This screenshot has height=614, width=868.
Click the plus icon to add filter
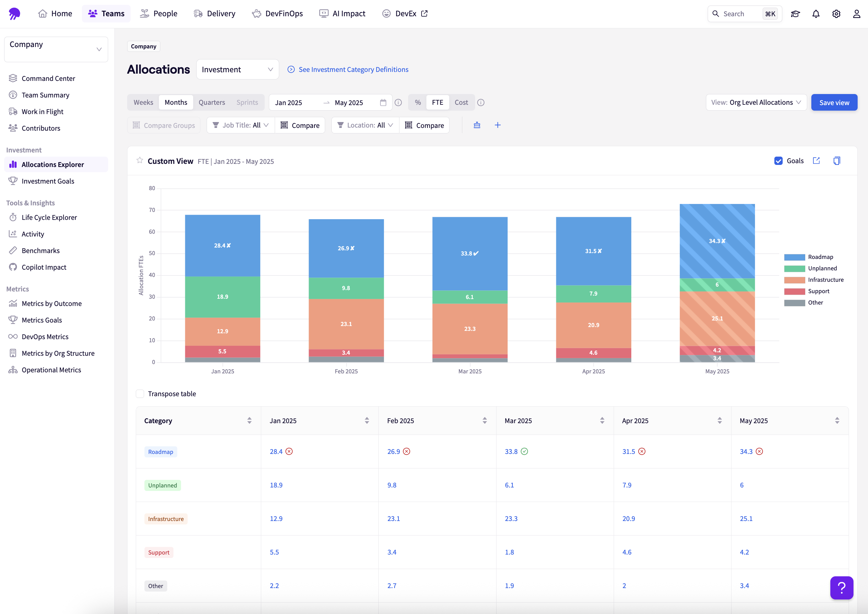pos(498,125)
